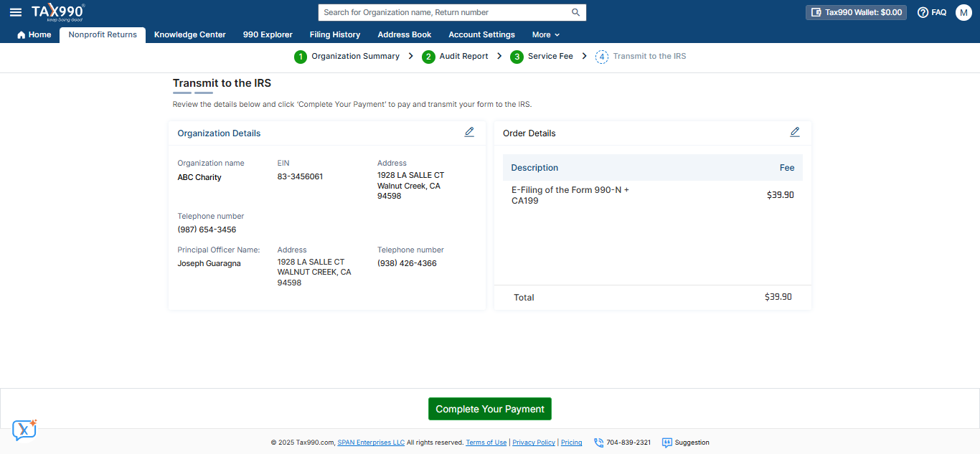Open the Tax990 Wallet balance
980x454 pixels.
click(856, 12)
